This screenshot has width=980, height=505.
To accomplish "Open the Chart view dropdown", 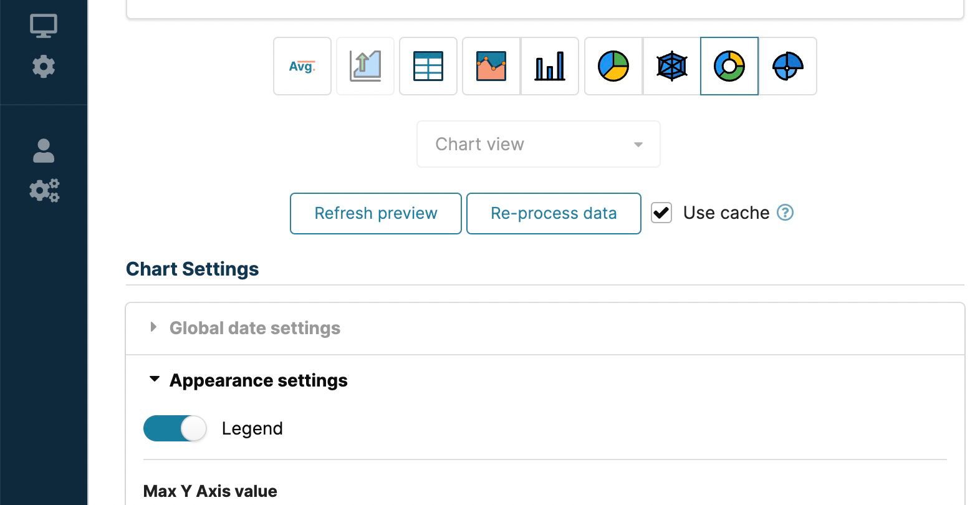I will [538, 144].
